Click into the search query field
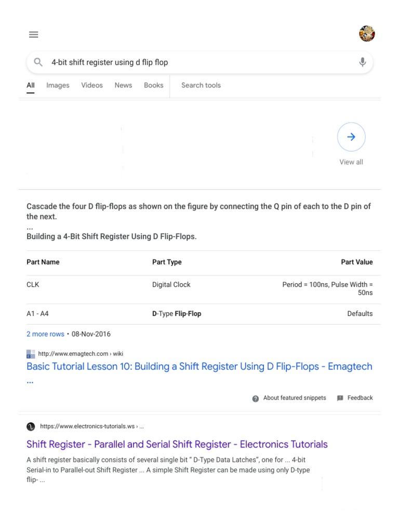 point(197,62)
